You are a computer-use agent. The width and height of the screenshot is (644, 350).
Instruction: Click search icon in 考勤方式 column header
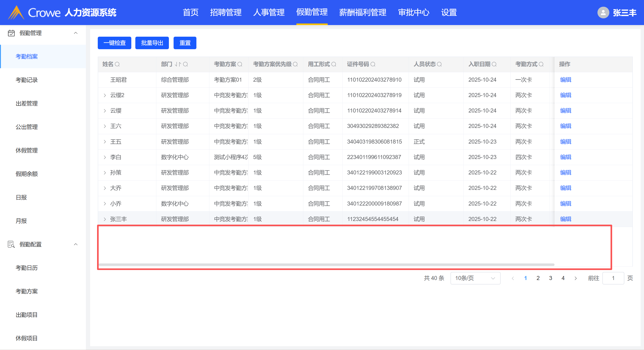pyautogui.click(x=541, y=64)
